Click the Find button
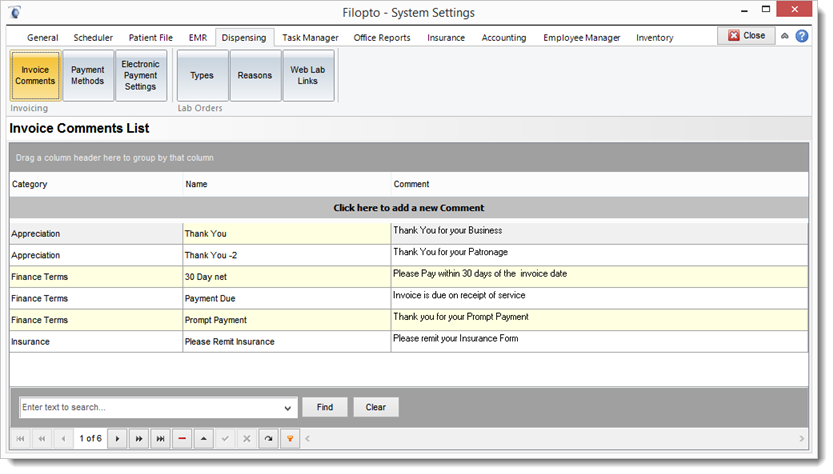The image size is (833, 474). [325, 408]
